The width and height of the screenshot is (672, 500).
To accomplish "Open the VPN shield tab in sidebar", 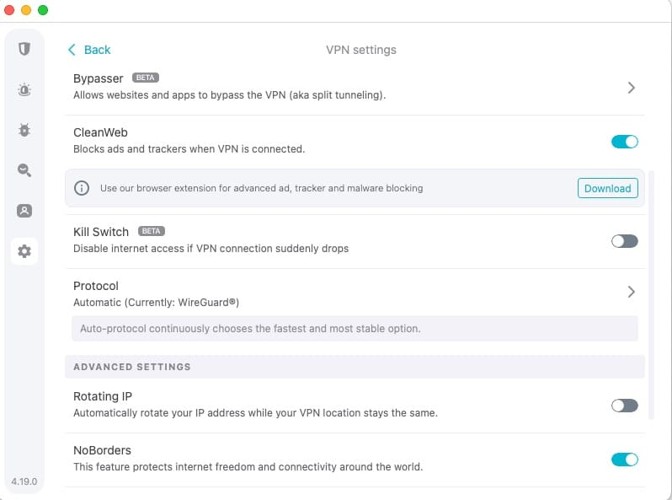I will [x=24, y=49].
